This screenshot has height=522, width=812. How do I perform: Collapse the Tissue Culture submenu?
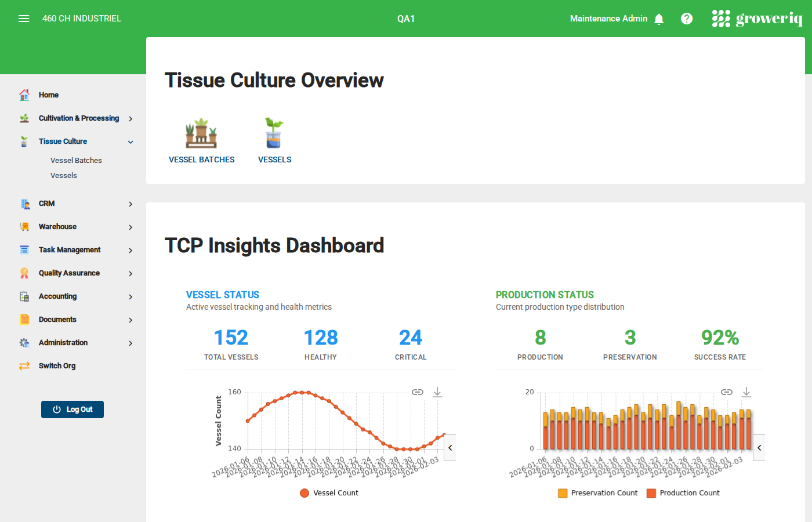click(x=130, y=141)
